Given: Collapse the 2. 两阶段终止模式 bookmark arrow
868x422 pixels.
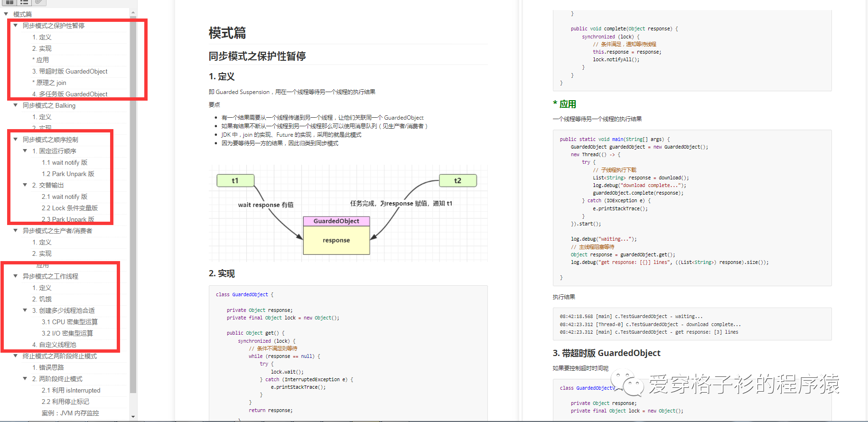Looking at the screenshot, I should click(x=25, y=379).
